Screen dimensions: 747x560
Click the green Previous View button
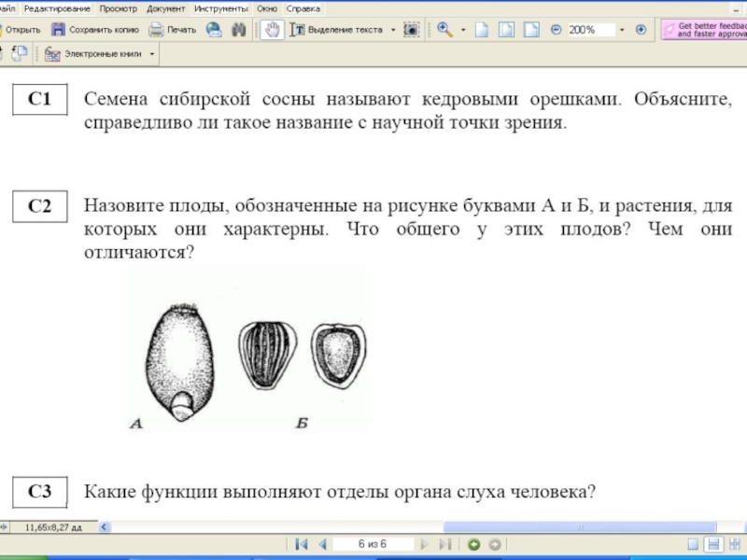point(474,544)
